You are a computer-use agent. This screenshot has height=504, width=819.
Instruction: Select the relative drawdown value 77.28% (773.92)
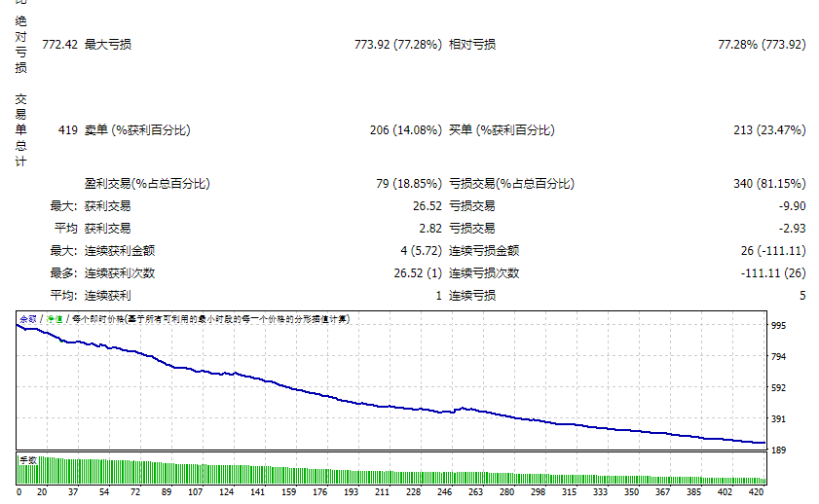coord(762,45)
